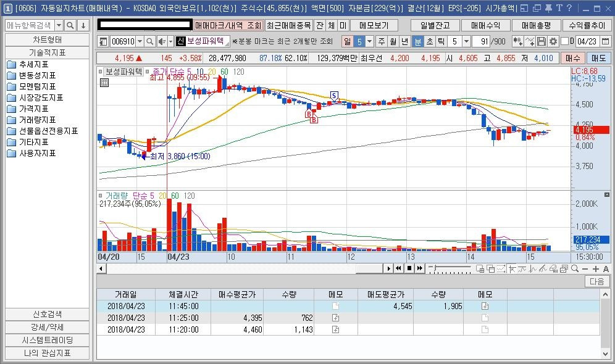
Task: Open the menu item search dropdown
Action: 59,25
